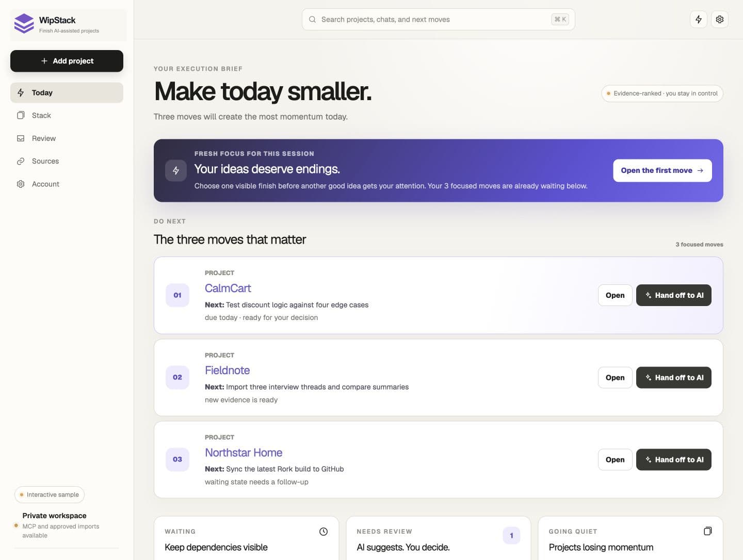Click Open on the Fieldnote card
The width and height of the screenshot is (743, 560).
[615, 377]
